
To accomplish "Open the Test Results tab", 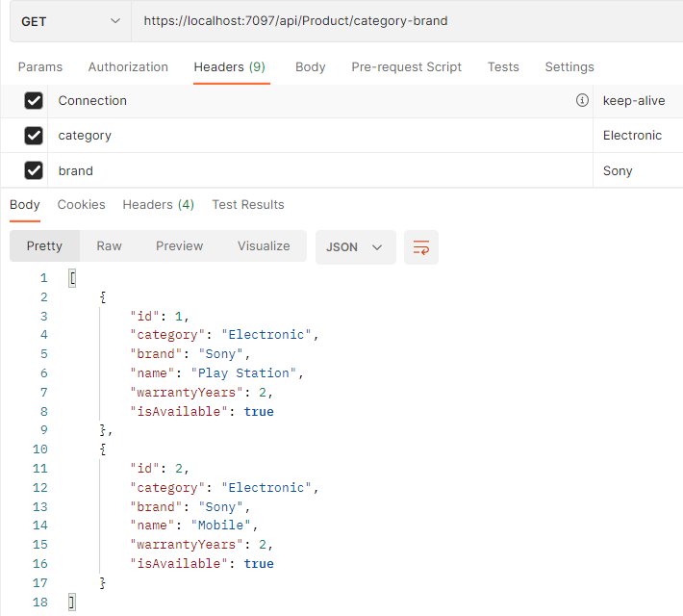I will (x=248, y=204).
